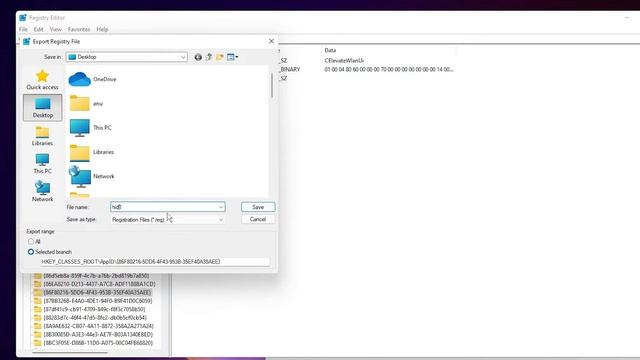Expand the File name history dropdown arrow
The width and height of the screenshot is (640, 360).
click(221, 207)
